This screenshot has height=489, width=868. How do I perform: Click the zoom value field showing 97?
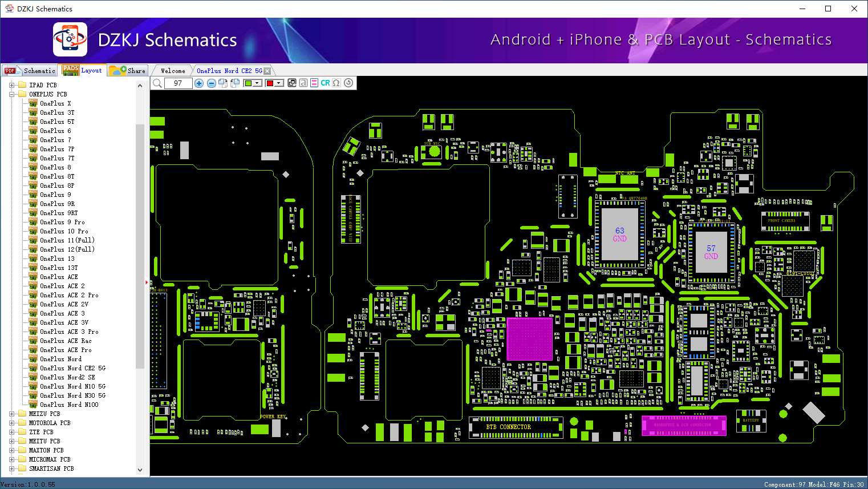coord(178,83)
